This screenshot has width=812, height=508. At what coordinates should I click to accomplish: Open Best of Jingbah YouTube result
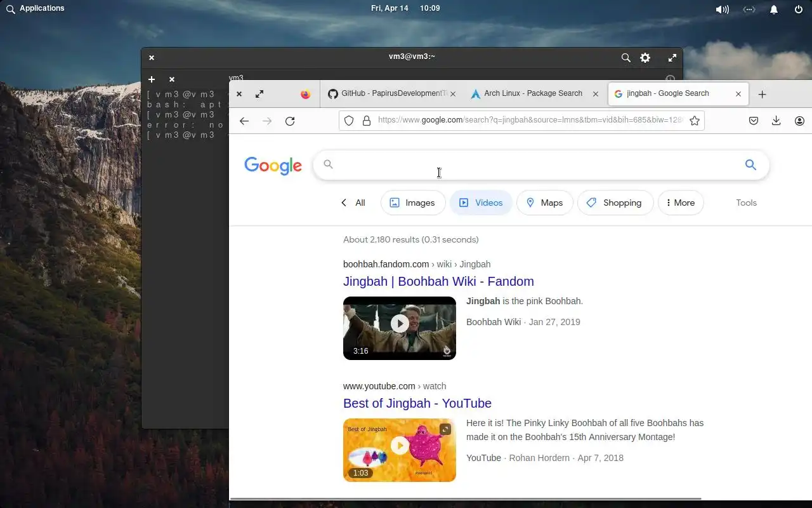pos(417,403)
